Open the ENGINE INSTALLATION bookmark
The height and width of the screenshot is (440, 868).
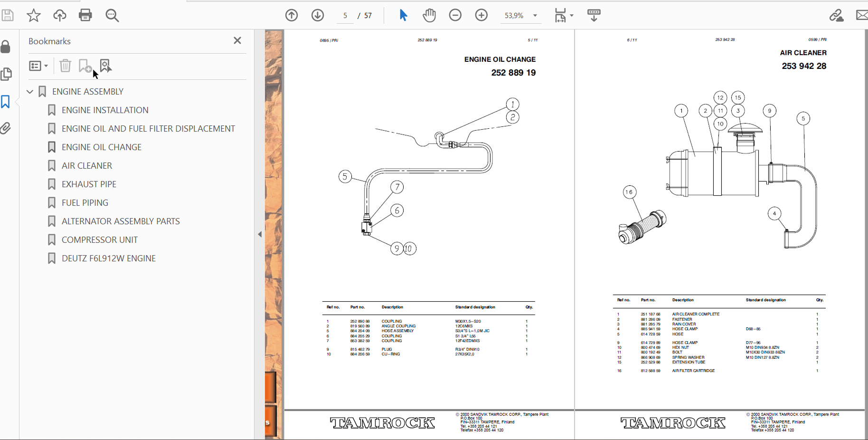[x=105, y=110]
